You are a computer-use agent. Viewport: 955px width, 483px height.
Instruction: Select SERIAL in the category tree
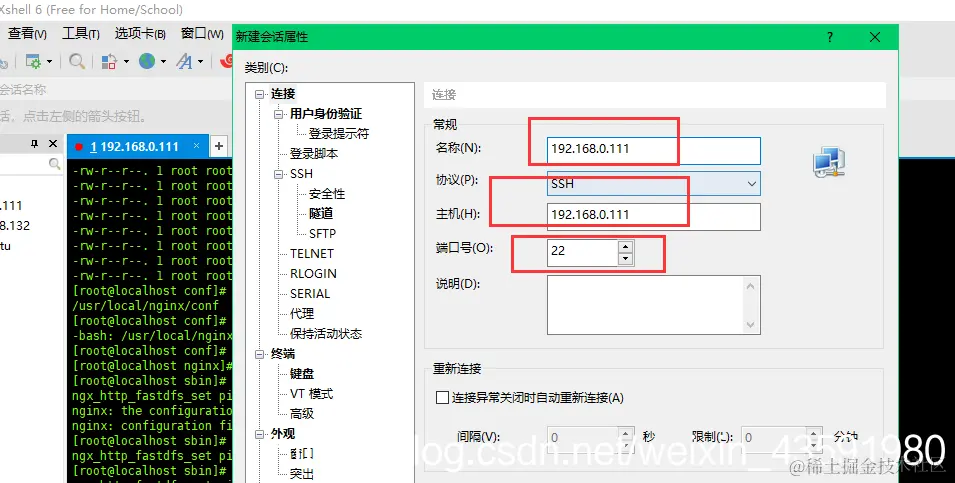pos(310,294)
